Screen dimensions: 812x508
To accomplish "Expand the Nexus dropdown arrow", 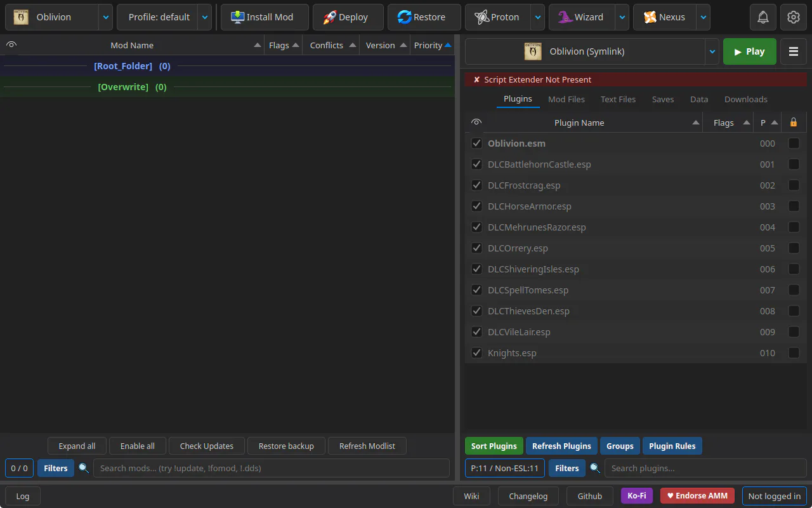I will (x=704, y=17).
